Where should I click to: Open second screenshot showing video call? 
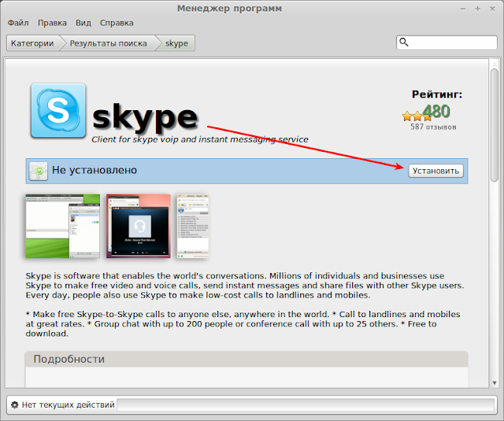139,226
